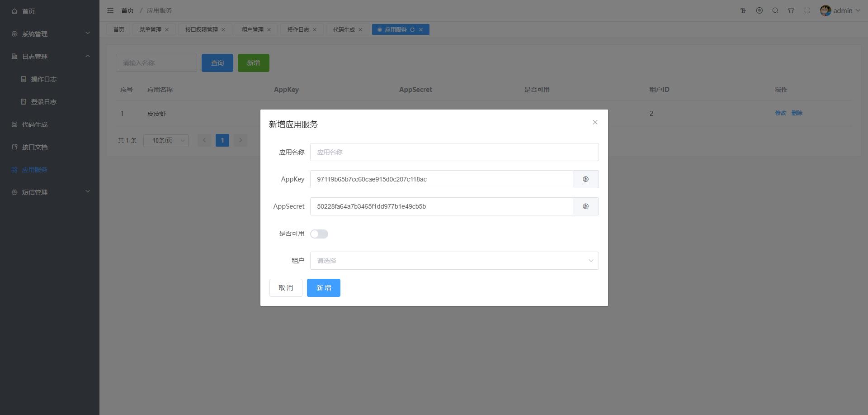Click the 接口文档 sidebar icon
This screenshot has height=415, width=868.
click(x=14, y=147)
